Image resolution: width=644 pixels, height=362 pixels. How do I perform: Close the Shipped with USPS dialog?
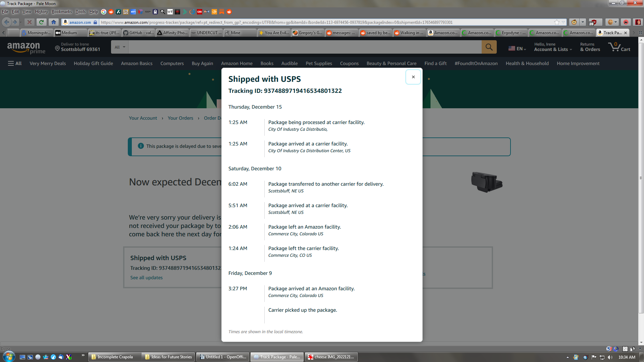(x=413, y=77)
